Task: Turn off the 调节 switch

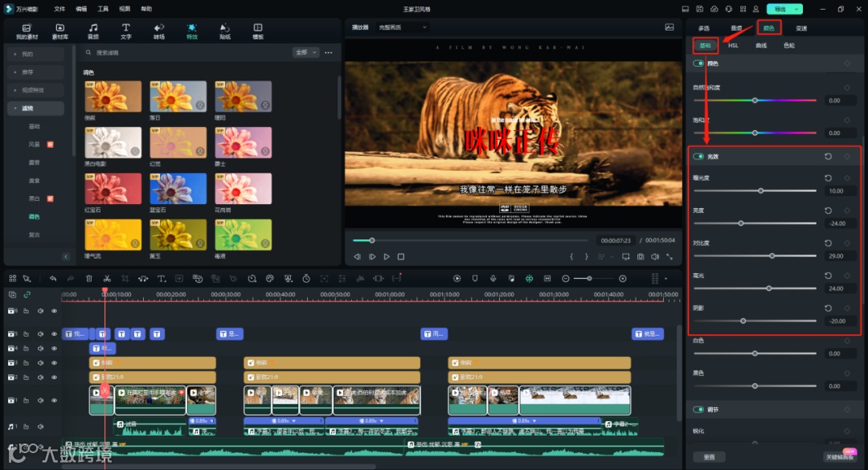Action: [698, 410]
